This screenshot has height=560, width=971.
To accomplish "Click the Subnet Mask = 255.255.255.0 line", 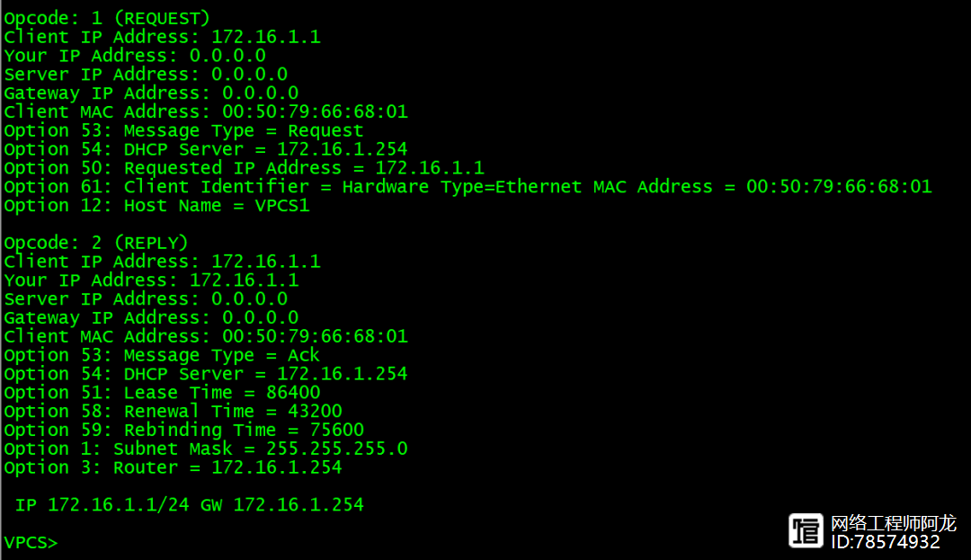I will coord(205,449).
